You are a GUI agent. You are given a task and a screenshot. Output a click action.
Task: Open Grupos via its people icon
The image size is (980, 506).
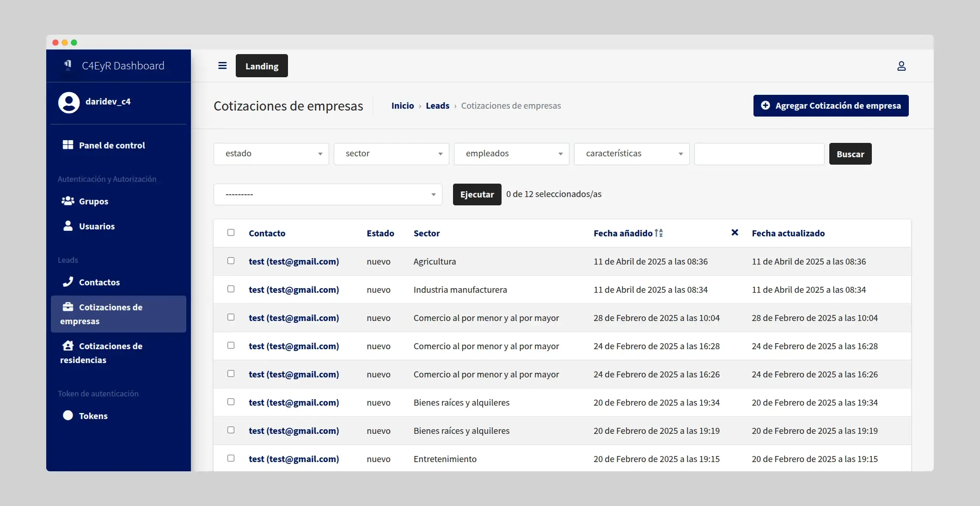point(68,201)
